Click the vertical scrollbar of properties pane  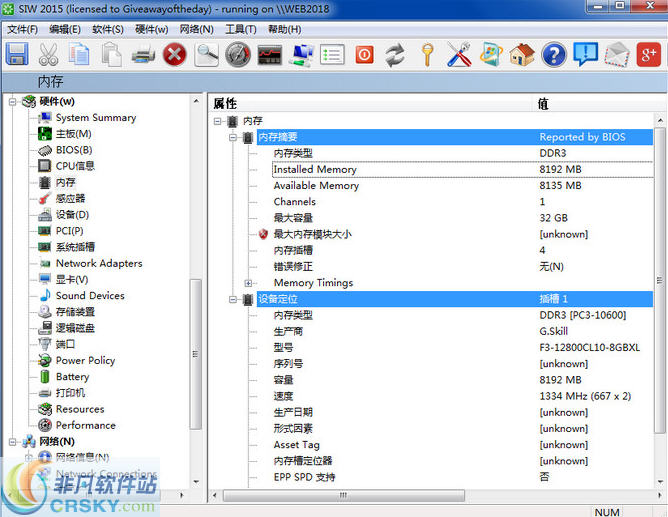[x=659, y=280]
